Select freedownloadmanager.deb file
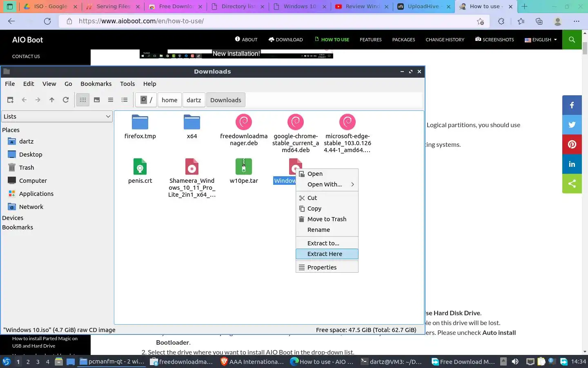The width and height of the screenshot is (588, 368). pyautogui.click(x=244, y=130)
